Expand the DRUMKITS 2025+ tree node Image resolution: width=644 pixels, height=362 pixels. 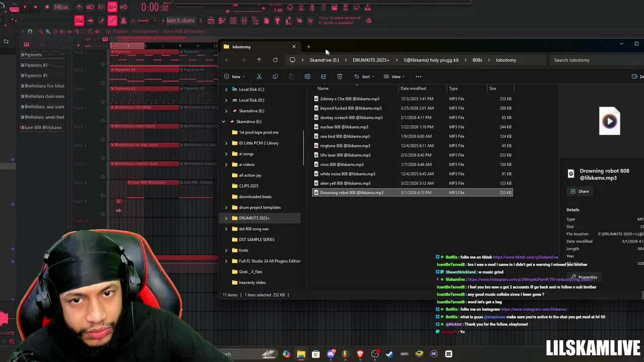click(226, 218)
